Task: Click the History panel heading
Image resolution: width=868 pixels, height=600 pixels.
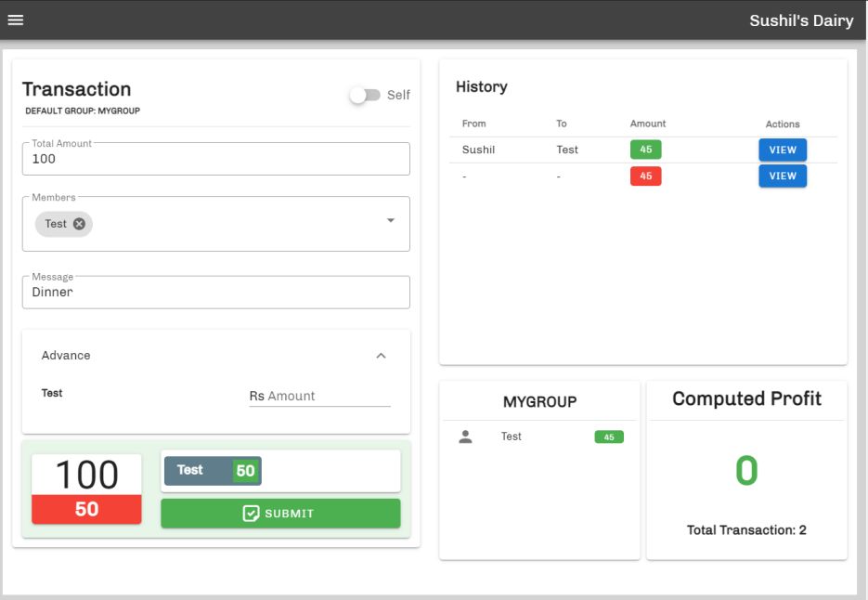Action: (481, 86)
